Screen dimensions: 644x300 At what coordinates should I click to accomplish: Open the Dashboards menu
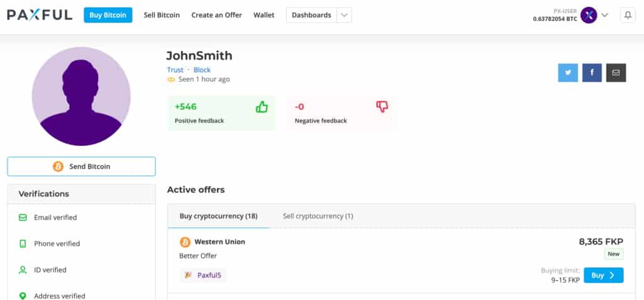[x=311, y=15]
